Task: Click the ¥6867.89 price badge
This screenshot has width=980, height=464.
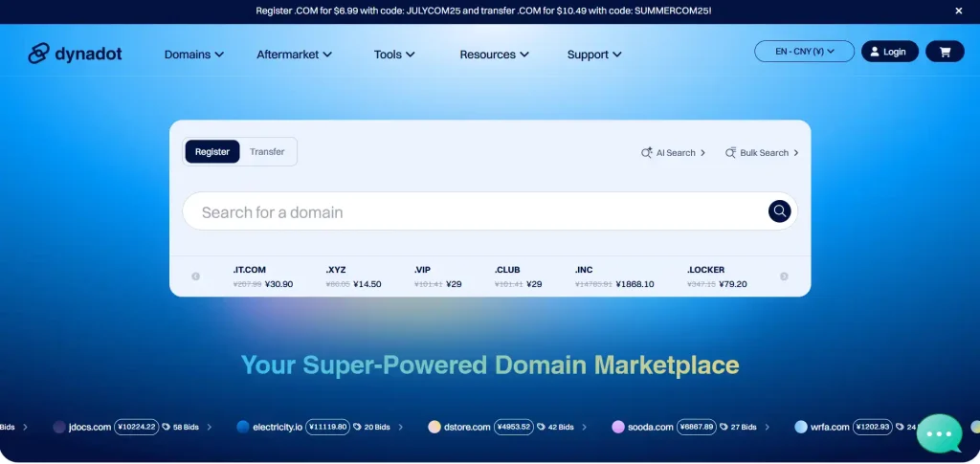Action: [697, 427]
